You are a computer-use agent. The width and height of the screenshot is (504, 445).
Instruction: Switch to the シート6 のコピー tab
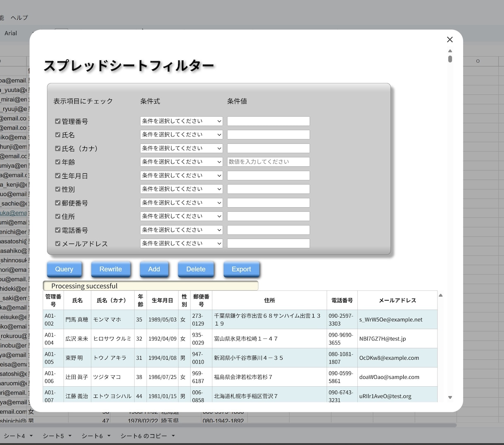144,436
